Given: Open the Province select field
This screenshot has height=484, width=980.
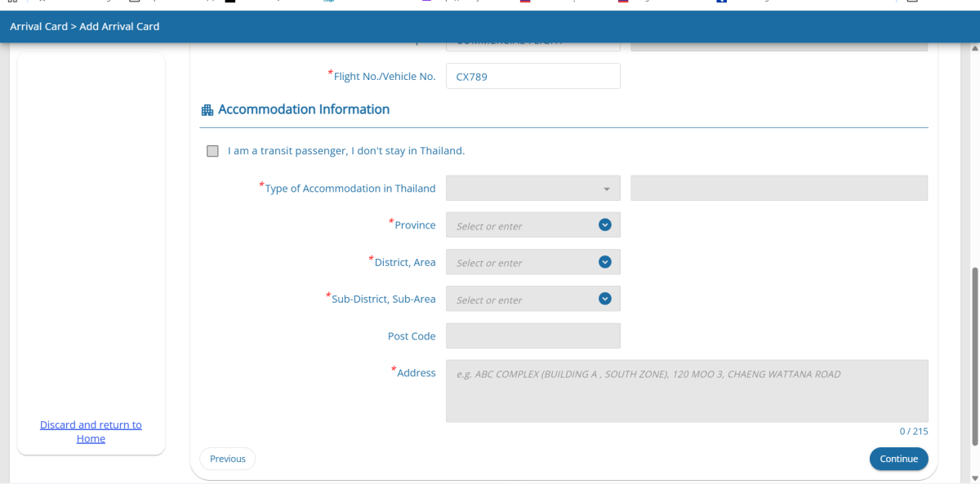Looking at the screenshot, I should tap(523, 225).
